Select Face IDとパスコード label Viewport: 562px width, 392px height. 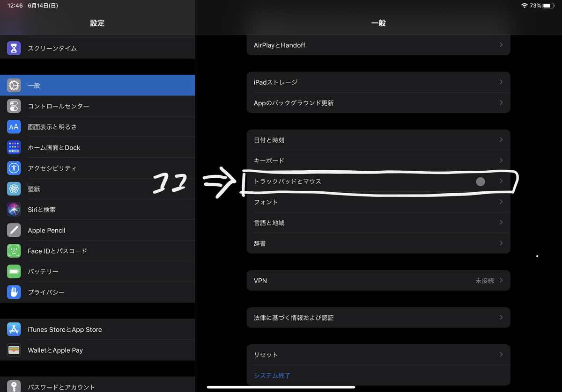click(x=57, y=251)
